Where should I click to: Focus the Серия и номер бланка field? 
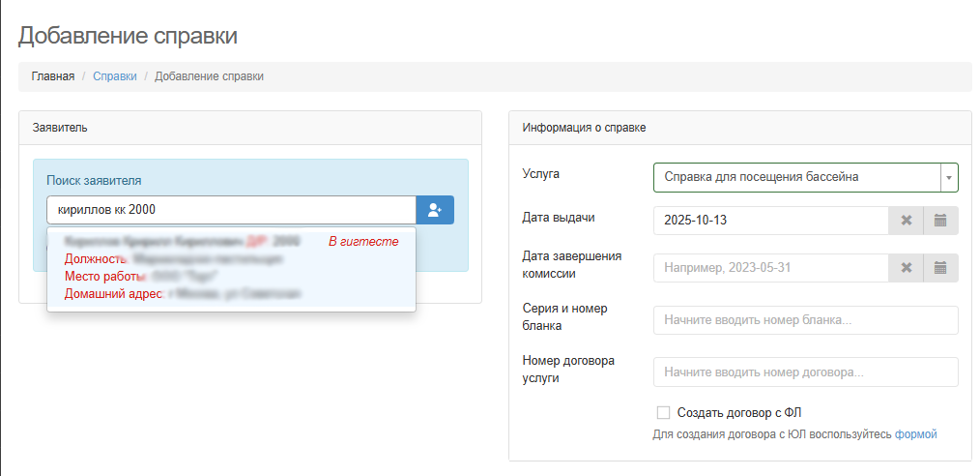coord(806,320)
